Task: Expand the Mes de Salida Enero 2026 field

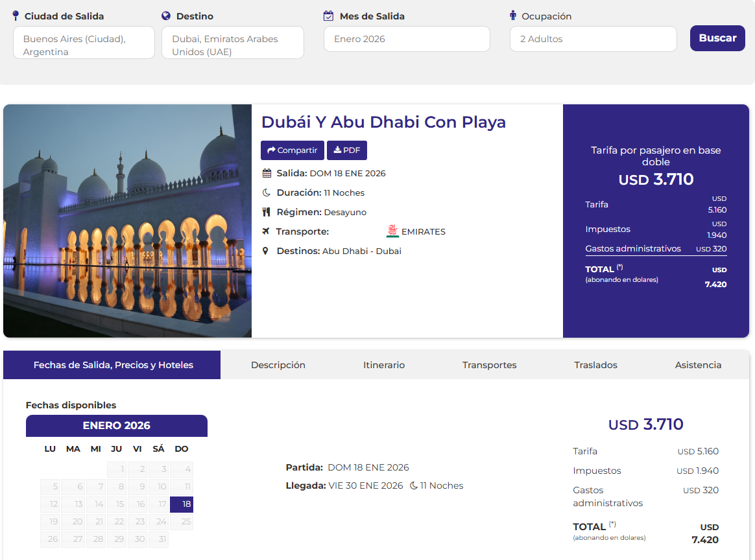Action: [x=407, y=39]
